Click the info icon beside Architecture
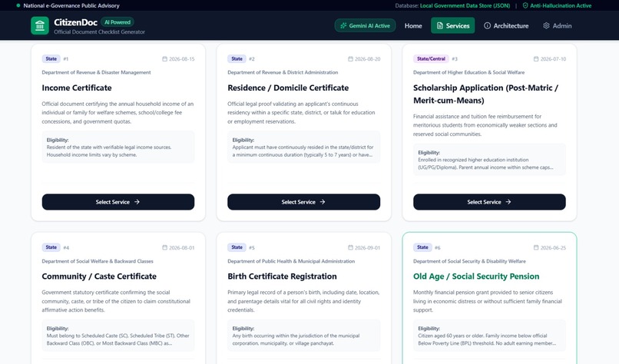 (487, 25)
